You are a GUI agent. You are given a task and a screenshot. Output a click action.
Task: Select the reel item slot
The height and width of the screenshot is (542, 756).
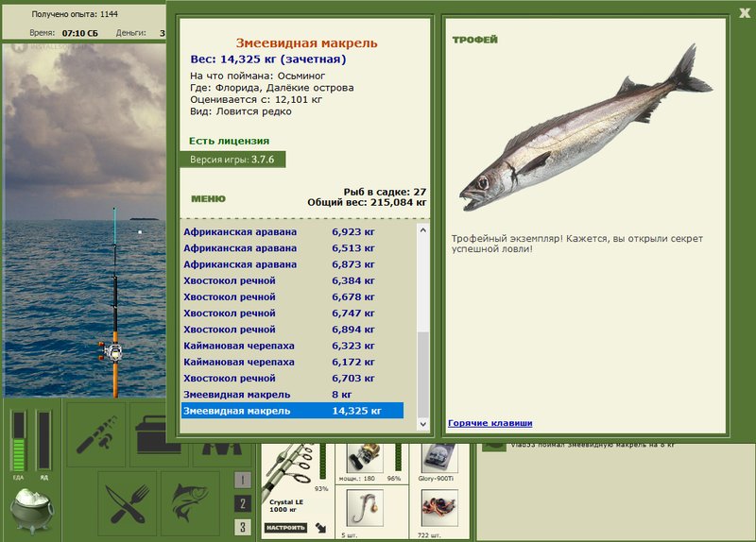[365, 458]
